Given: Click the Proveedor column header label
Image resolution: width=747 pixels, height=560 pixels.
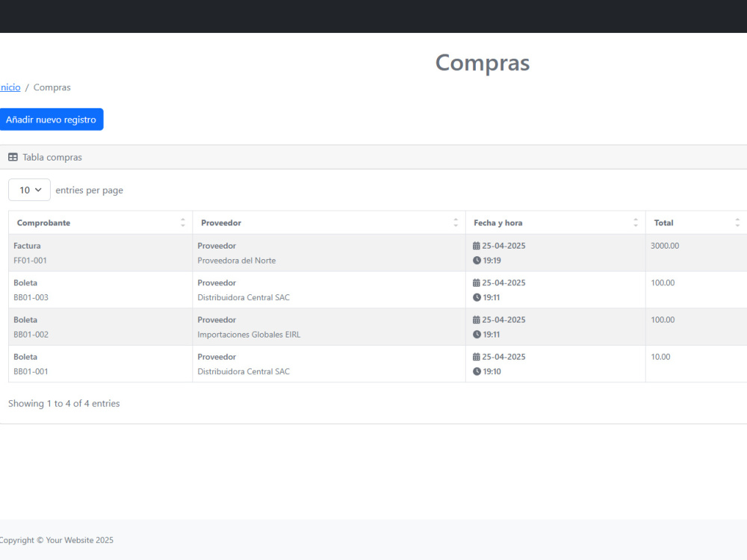Looking at the screenshot, I should coord(221,223).
